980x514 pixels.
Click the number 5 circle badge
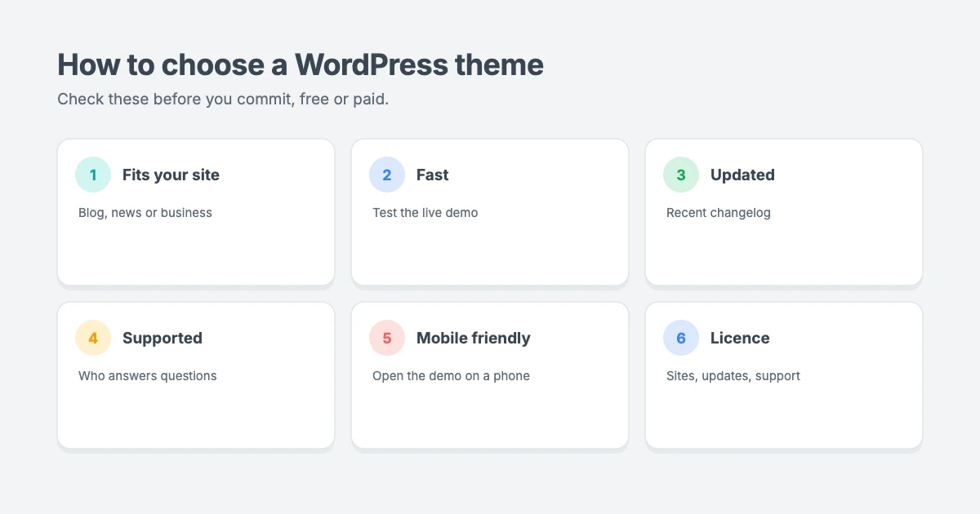pos(387,338)
